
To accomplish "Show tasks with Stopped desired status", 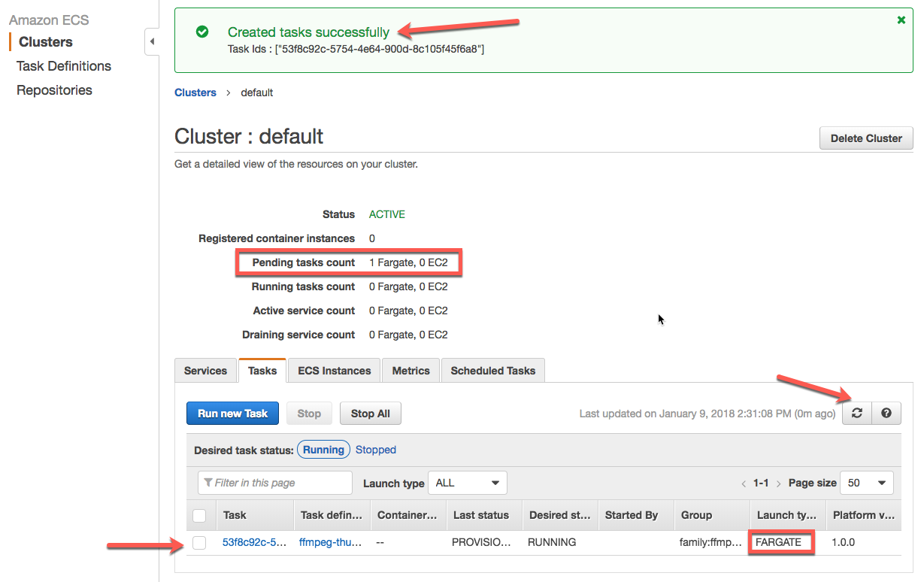I will click(x=376, y=450).
